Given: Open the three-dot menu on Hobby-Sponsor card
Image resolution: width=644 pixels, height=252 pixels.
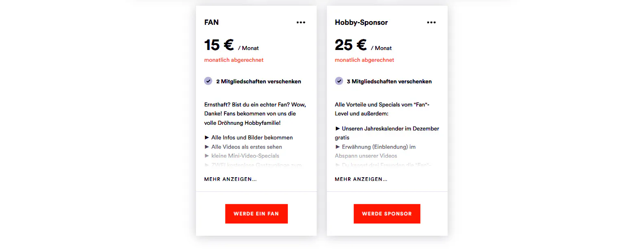Looking at the screenshot, I should coord(431,22).
